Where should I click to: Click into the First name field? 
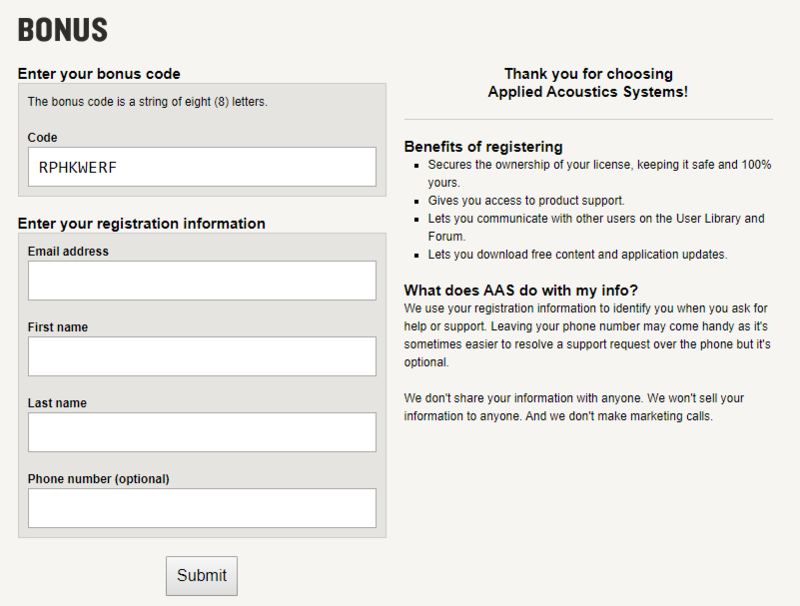point(202,357)
